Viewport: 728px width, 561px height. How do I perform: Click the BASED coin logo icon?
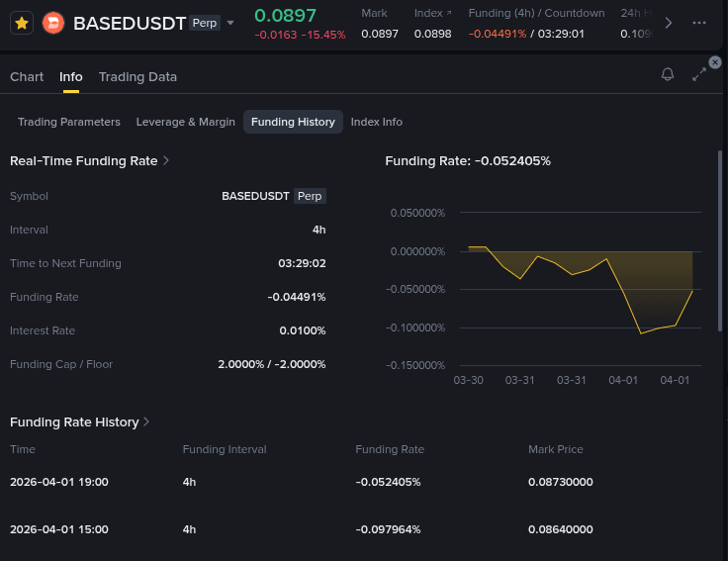(53, 23)
